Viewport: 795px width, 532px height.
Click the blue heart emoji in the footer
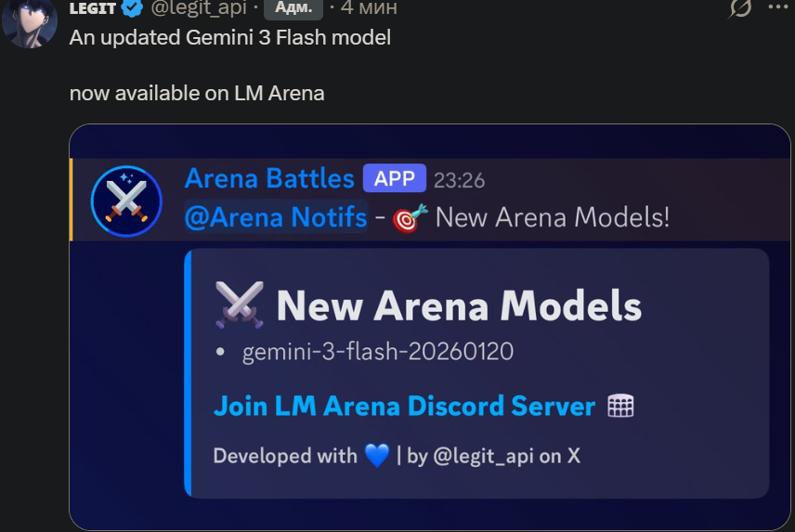tap(377, 456)
